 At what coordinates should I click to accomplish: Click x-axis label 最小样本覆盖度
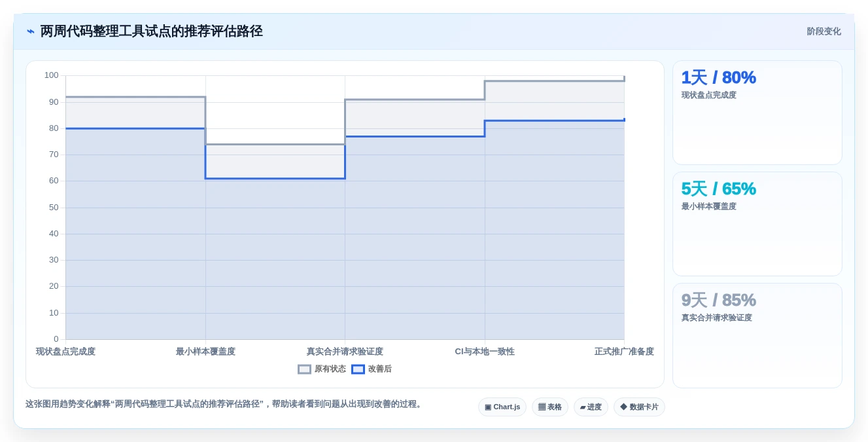pos(205,352)
